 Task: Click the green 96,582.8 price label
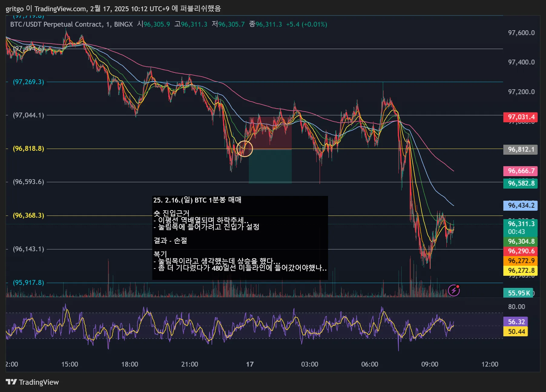coord(521,183)
